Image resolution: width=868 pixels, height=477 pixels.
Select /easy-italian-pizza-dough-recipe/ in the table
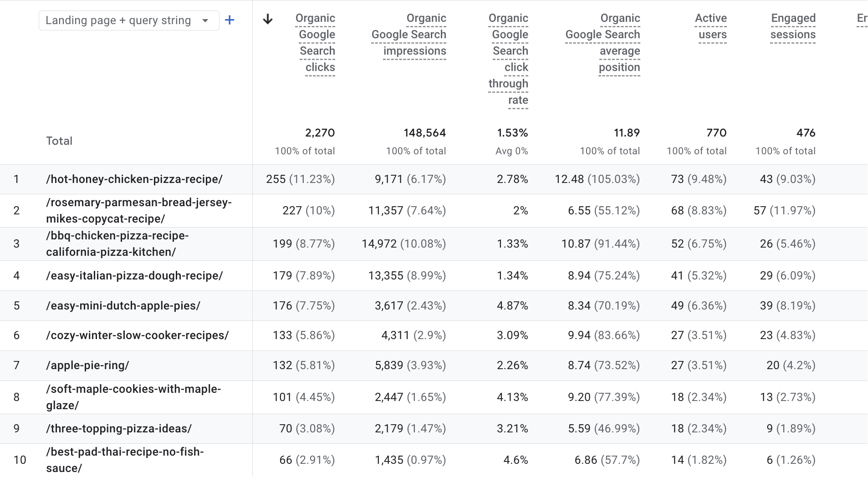coord(135,275)
